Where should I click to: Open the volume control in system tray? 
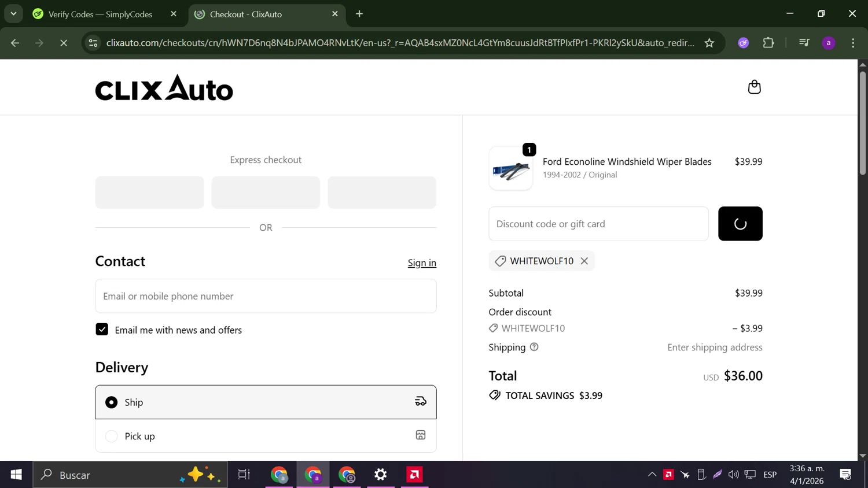point(734,475)
